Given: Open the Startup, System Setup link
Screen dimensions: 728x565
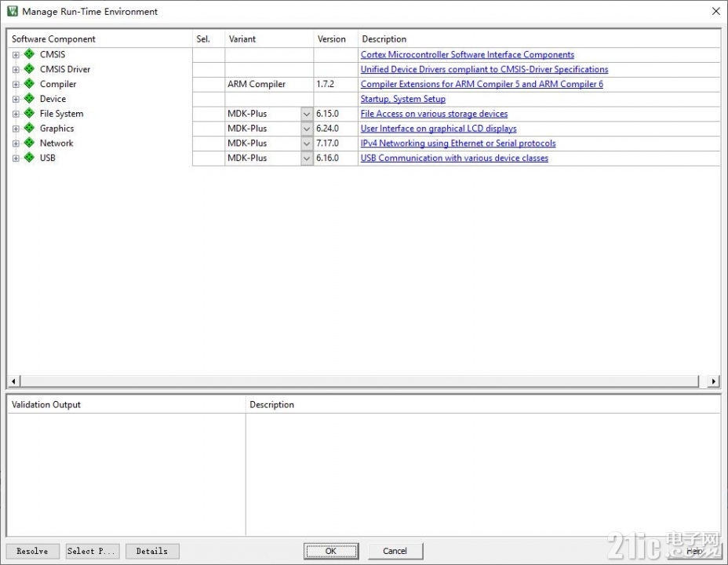Looking at the screenshot, I should click(403, 99).
